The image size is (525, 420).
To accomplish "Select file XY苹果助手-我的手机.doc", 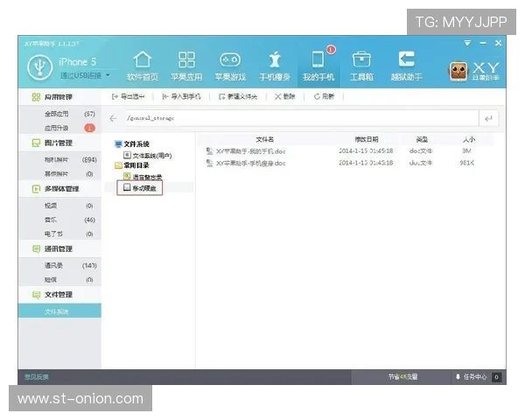I will point(251,151).
